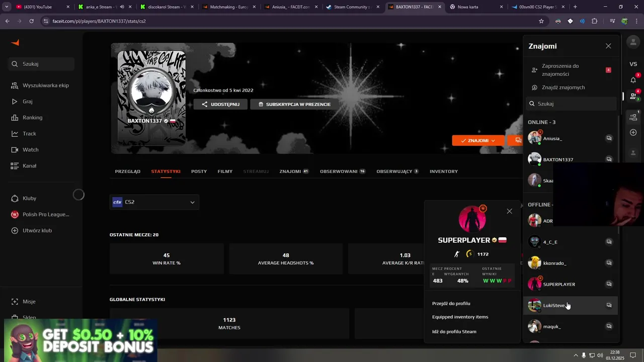
Task: Click the friends Szukaj search field
Action: [571, 104]
